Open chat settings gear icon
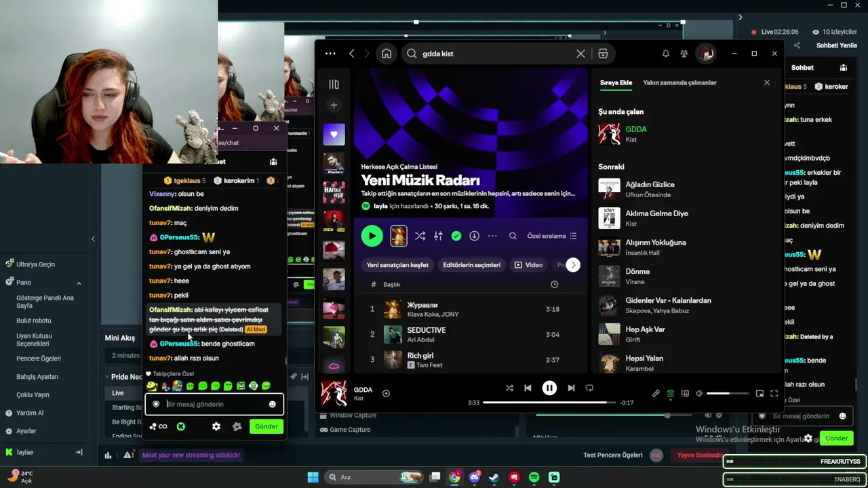The height and width of the screenshot is (488, 868). (216, 426)
